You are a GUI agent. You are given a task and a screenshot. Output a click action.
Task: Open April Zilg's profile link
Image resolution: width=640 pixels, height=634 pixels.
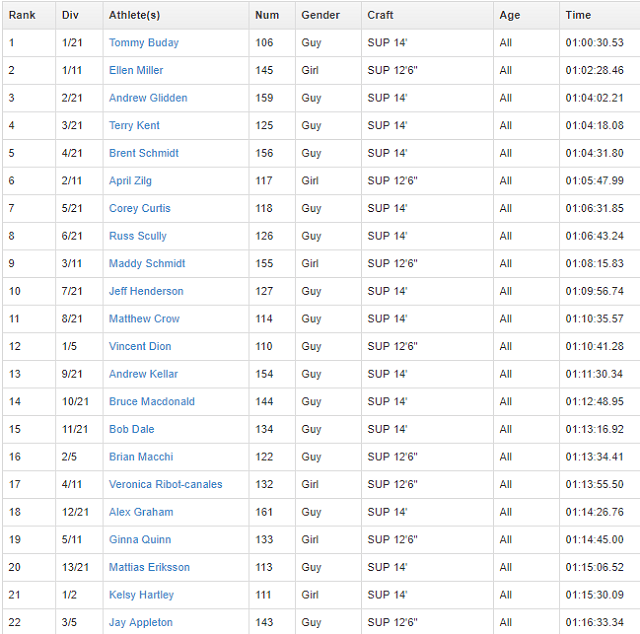point(130,181)
